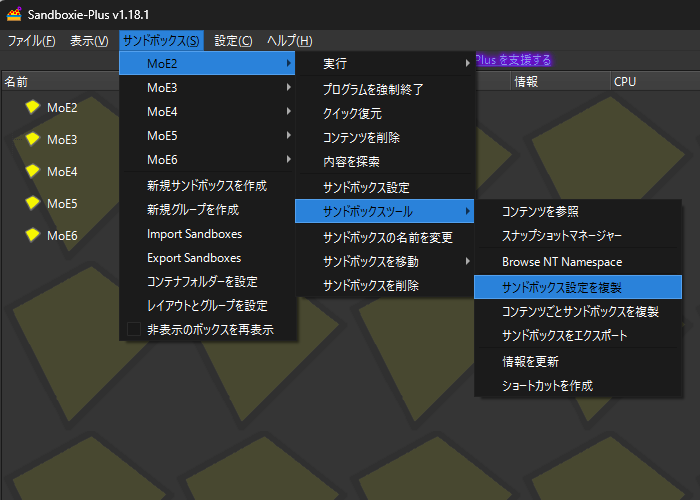Select クイック復元
This screenshot has height=500, width=700.
[385, 113]
